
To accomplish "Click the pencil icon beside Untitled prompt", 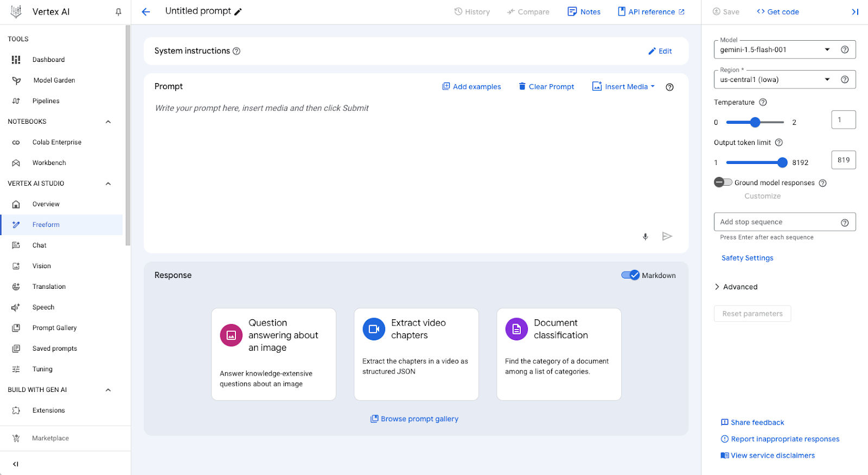I will coord(238,12).
